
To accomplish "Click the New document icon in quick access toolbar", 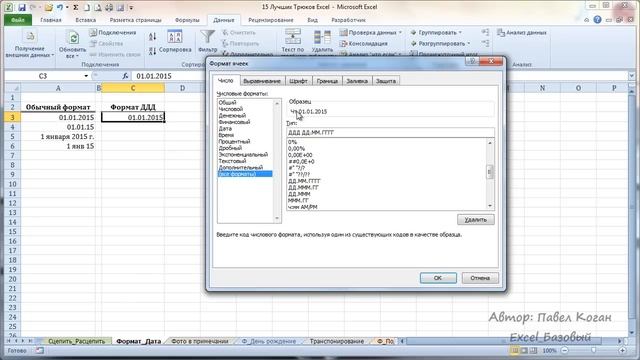I will click(87, 7).
